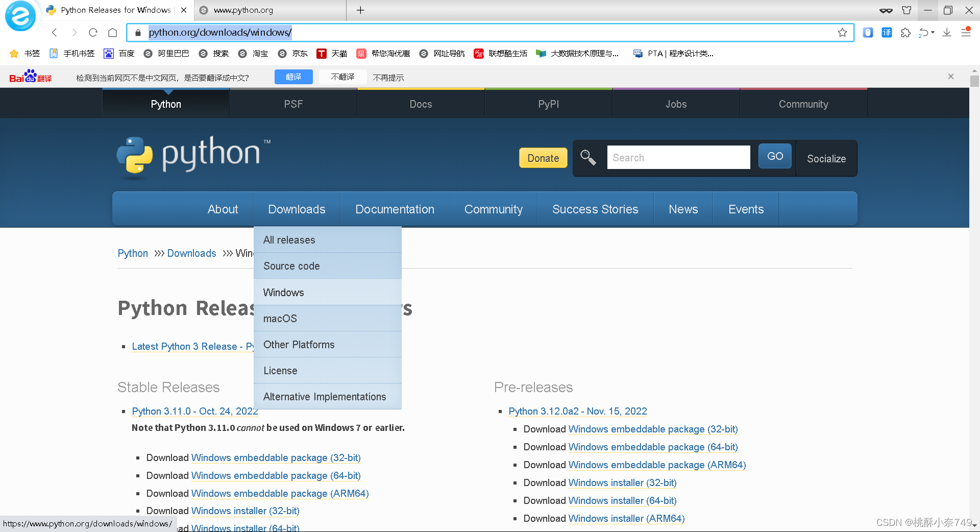Open the 联想酷生活 bookmark

(x=500, y=54)
